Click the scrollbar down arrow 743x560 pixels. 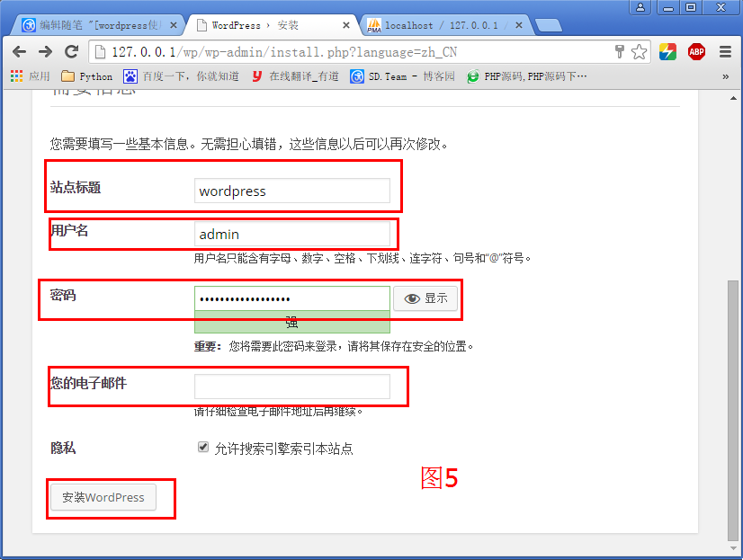pos(732,548)
